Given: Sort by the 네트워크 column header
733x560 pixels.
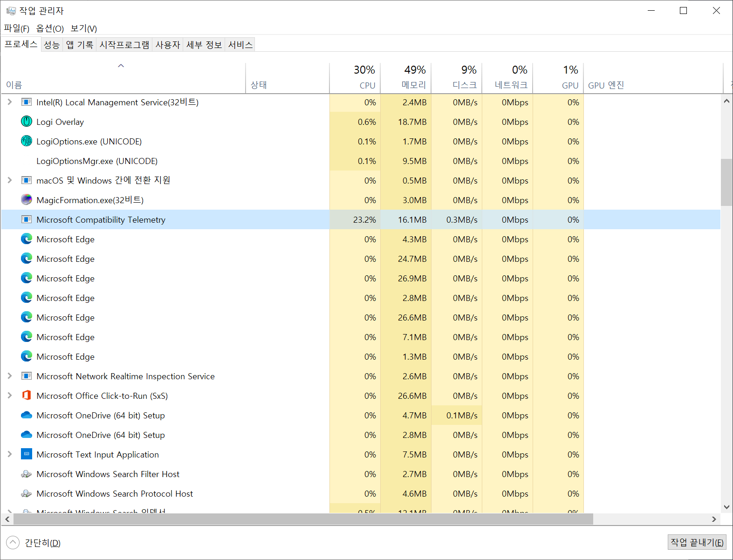Looking at the screenshot, I should 507,78.
